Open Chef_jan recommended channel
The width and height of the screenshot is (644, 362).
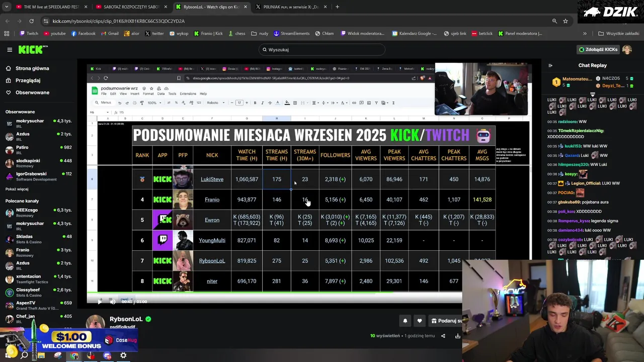(x=39, y=318)
